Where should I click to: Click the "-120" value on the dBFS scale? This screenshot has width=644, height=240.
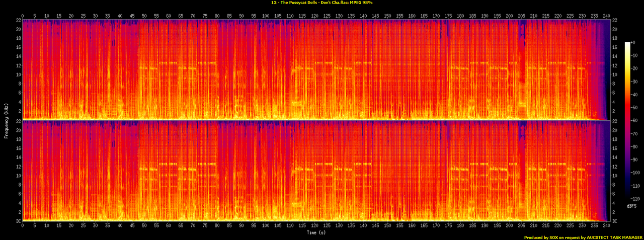pyautogui.click(x=635, y=198)
